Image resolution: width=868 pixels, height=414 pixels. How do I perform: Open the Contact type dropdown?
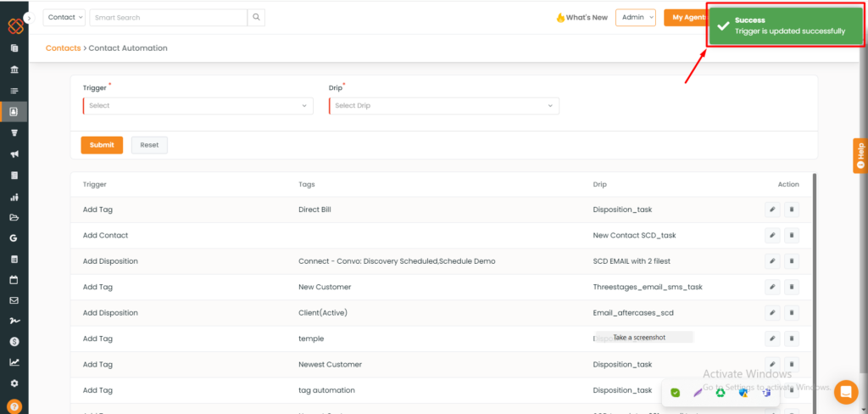click(64, 17)
